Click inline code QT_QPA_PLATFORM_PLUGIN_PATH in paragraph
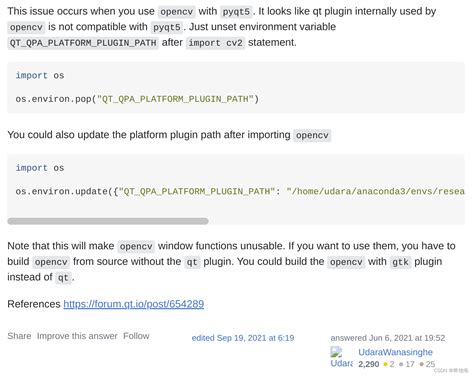Viewport: 474px width, 376px height. pyautogui.click(x=83, y=43)
